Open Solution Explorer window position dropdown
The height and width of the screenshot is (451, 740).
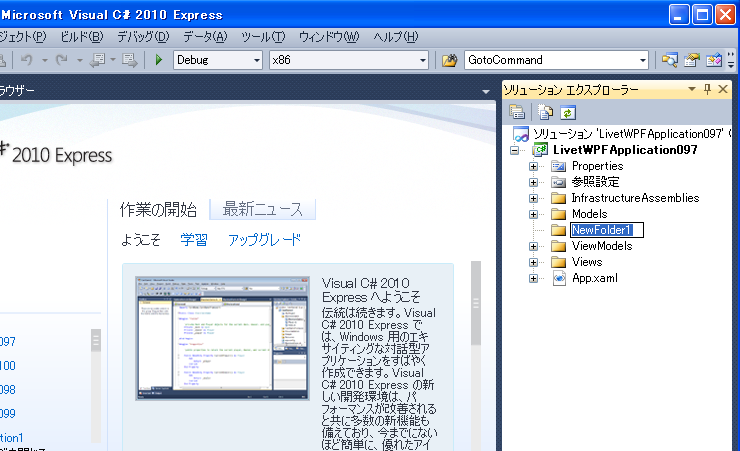(x=692, y=89)
